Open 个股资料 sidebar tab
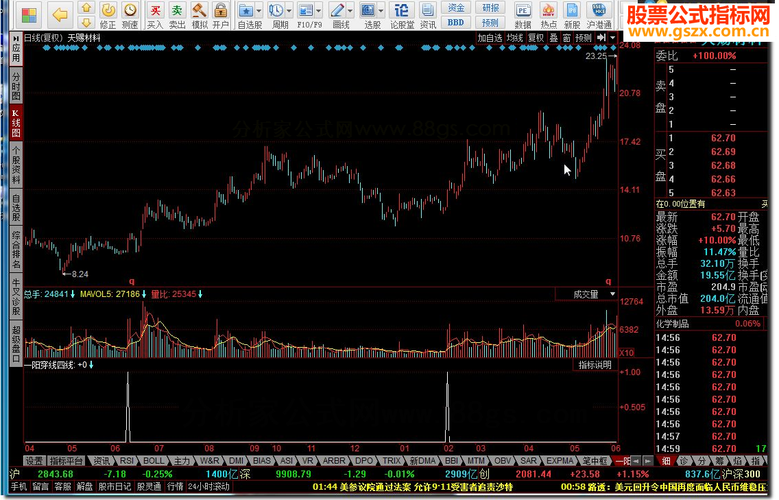Image resolution: width=779 pixels, height=500 pixels. point(16,165)
